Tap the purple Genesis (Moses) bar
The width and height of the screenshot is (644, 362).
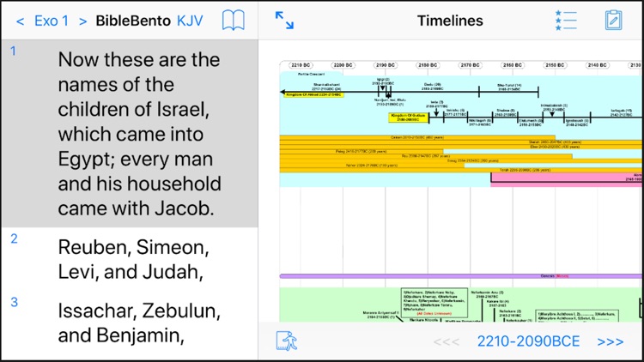coord(460,276)
